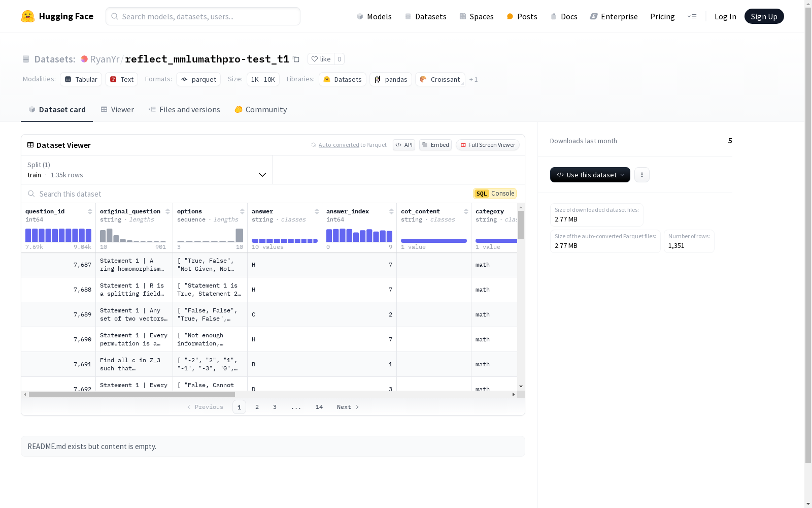Click the heart like button

point(321,59)
